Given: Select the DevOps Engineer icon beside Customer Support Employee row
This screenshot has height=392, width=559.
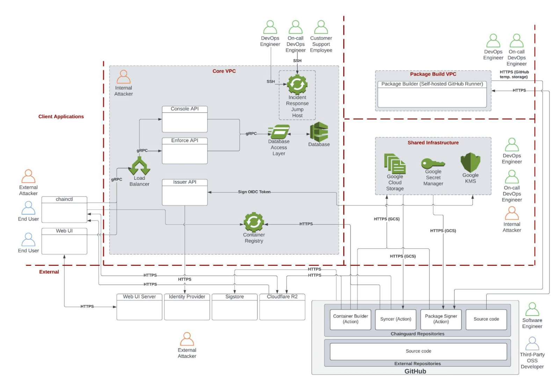Looking at the screenshot, I should [x=270, y=27].
